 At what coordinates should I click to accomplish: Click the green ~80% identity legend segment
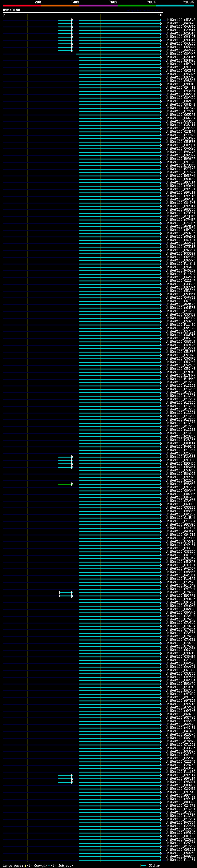(x=137, y=6)
